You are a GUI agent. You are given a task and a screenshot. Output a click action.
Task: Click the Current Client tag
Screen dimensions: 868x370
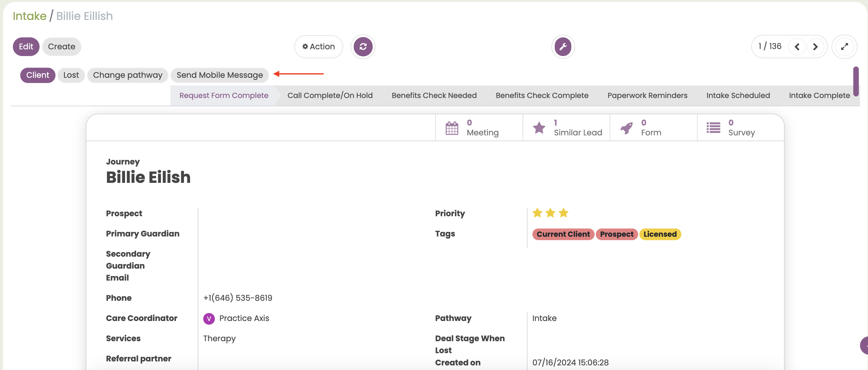563,234
